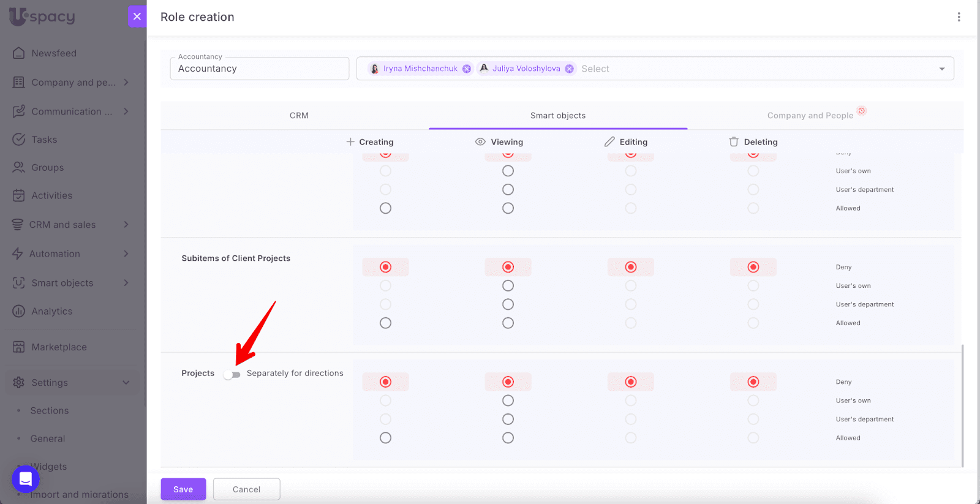Click the Save button

[x=183, y=489]
